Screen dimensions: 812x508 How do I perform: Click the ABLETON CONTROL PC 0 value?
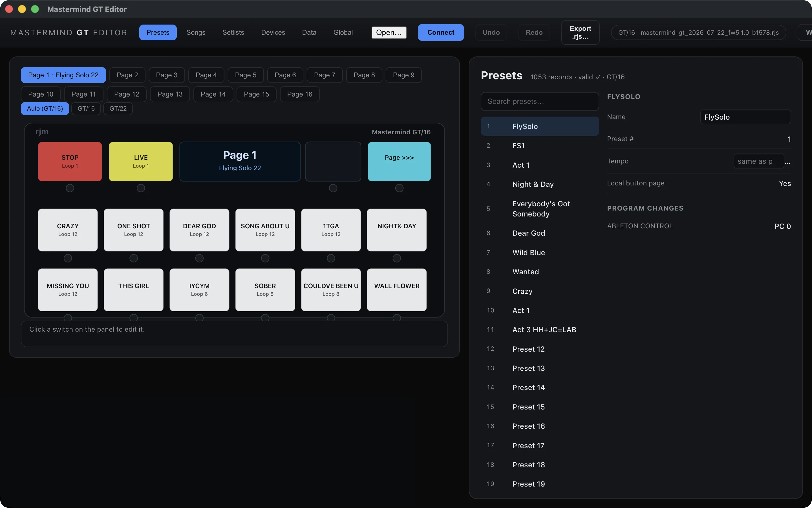click(x=782, y=226)
